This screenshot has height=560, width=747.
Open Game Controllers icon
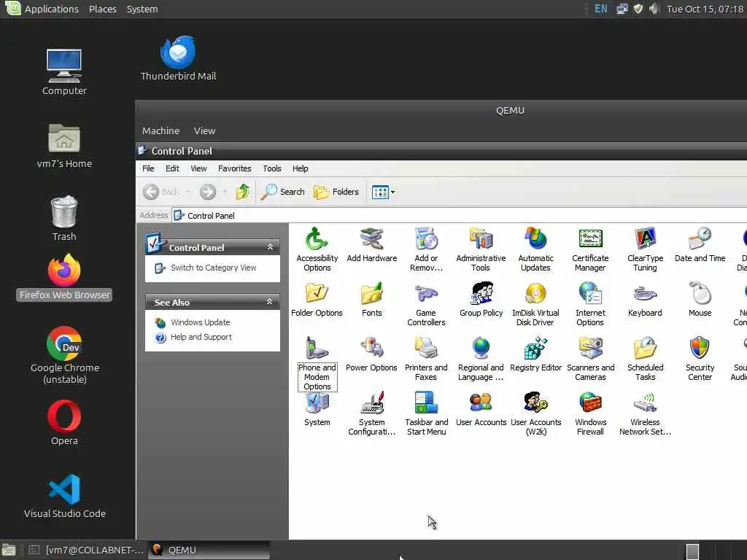tap(426, 304)
